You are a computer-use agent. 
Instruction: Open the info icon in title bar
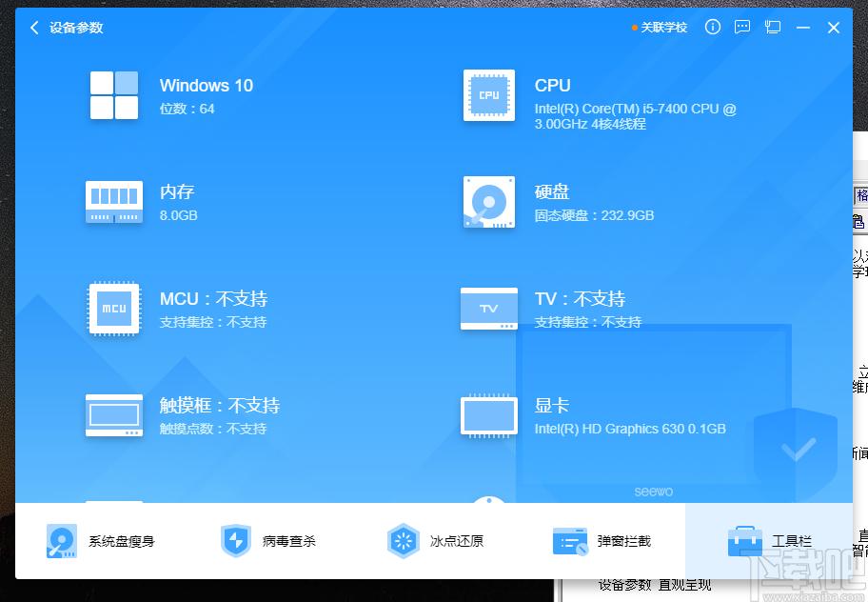(713, 27)
